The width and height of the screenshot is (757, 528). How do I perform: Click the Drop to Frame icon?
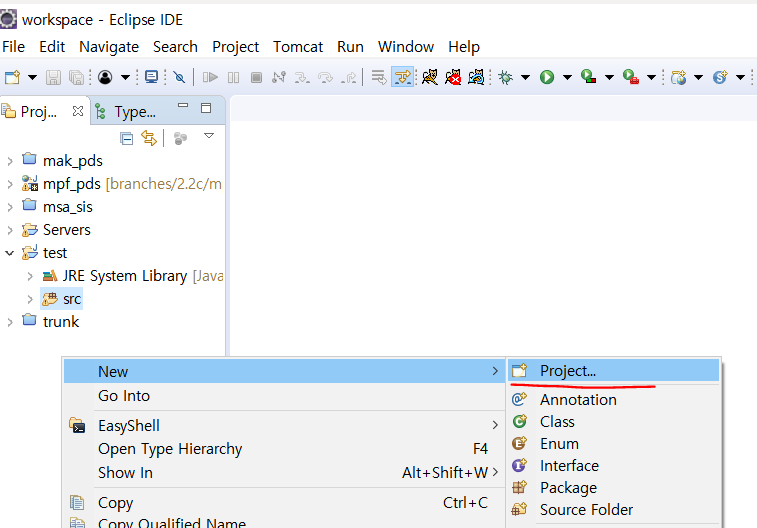(378, 77)
